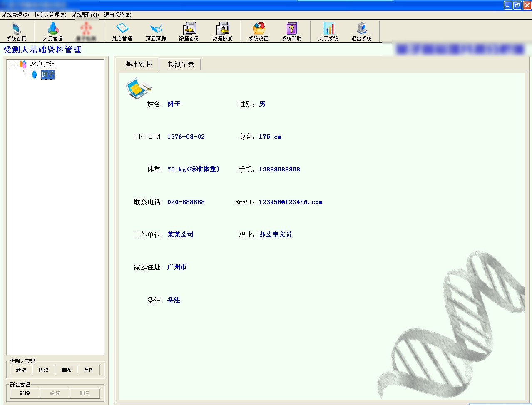Open the 检测人管理(M) menu
Viewport: 532px width, 405px height.
click(50, 15)
